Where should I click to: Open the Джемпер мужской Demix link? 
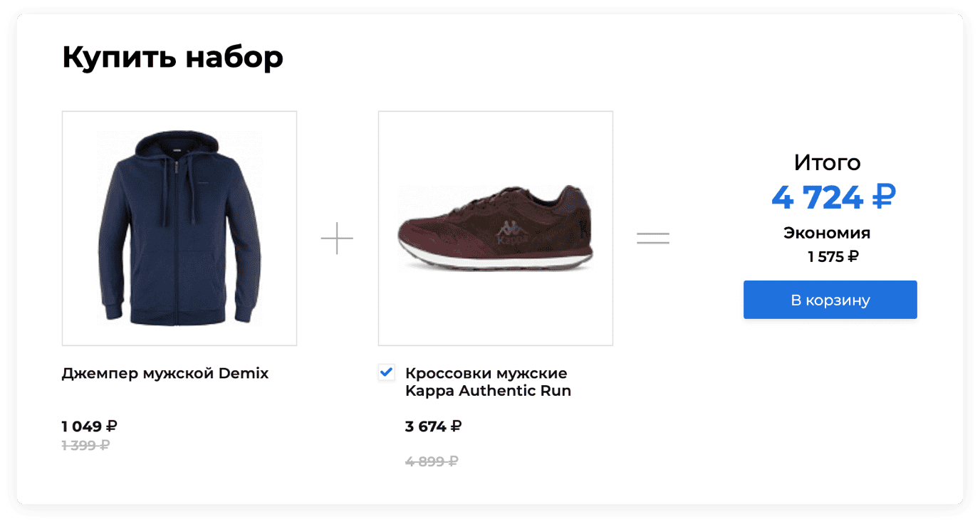point(165,373)
